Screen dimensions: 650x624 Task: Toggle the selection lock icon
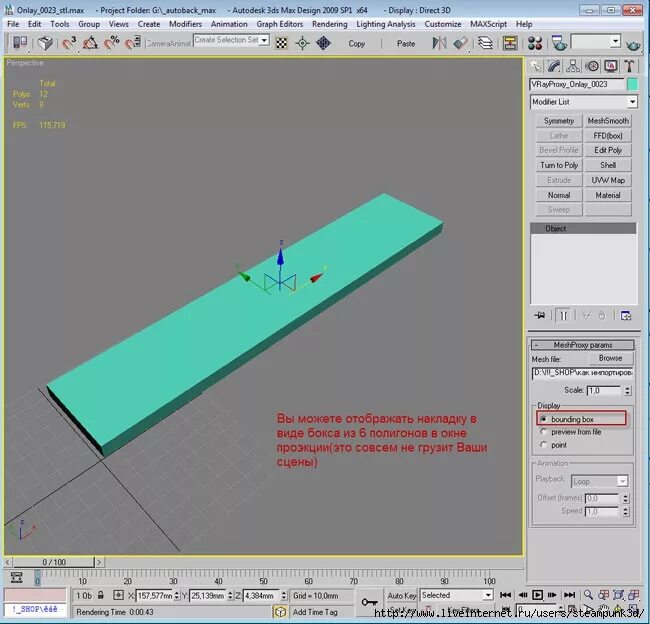point(101,595)
